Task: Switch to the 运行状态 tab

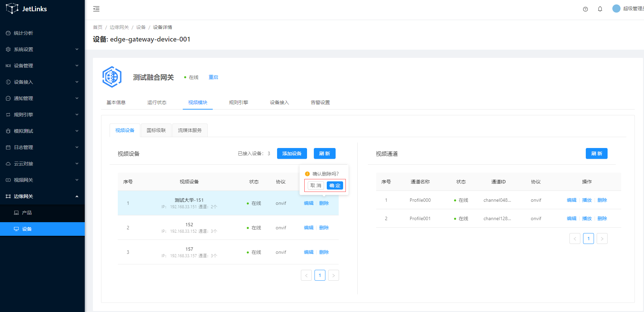Action: click(157, 102)
